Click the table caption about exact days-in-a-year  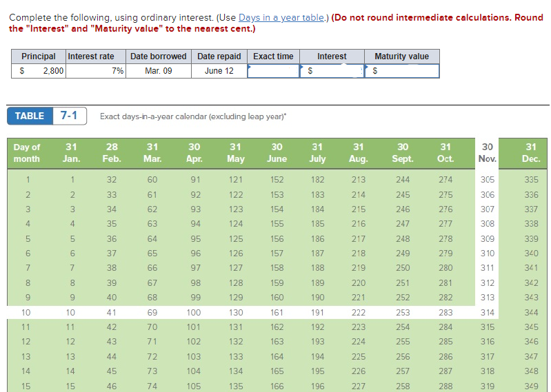(x=193, y=116)
